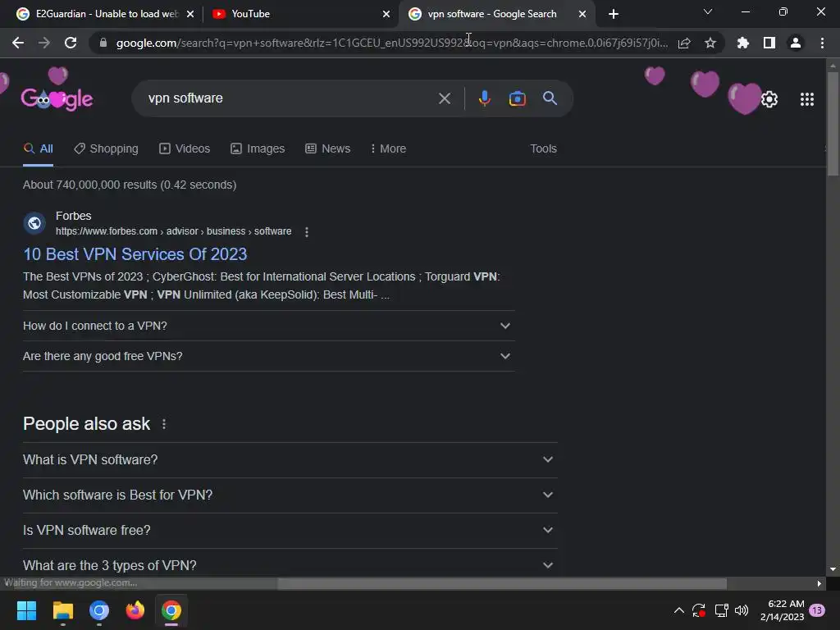Switch to Images results
840x630 pixels.
258,149
